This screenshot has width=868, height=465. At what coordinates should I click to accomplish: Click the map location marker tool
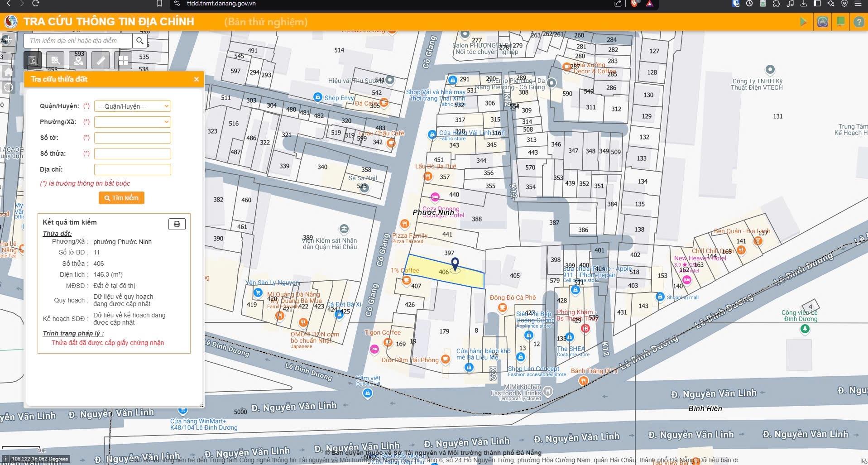point(78,60)
